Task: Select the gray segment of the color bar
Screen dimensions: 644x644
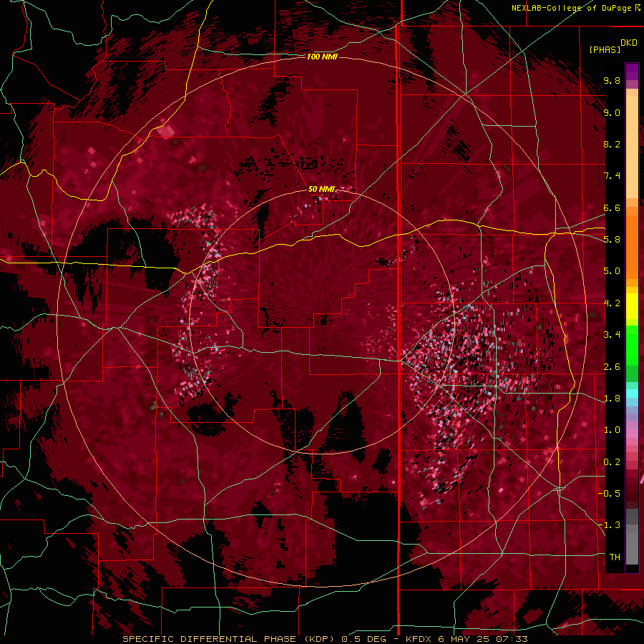Action: click(632, 536)
